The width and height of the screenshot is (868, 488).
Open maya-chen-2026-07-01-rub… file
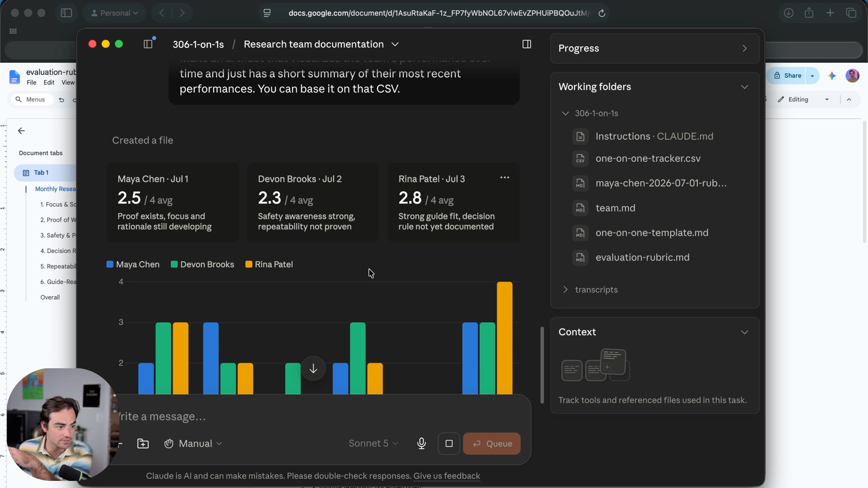coord(661,183)
